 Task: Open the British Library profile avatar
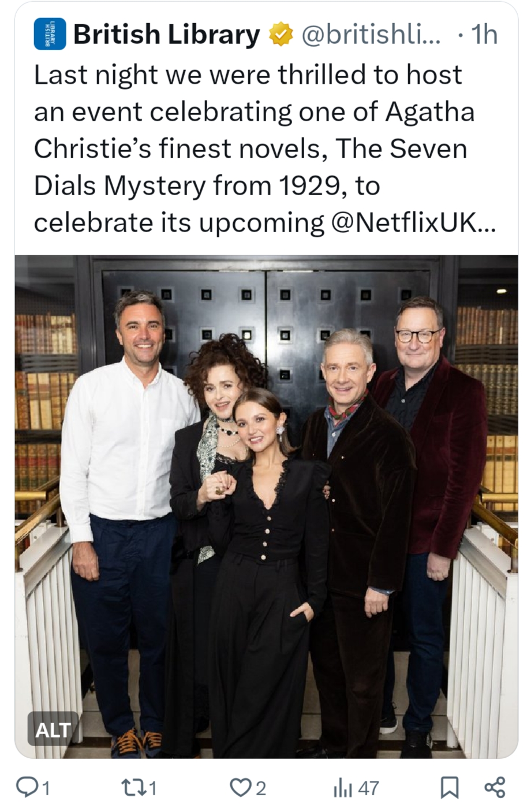click(x=50, y=33)
